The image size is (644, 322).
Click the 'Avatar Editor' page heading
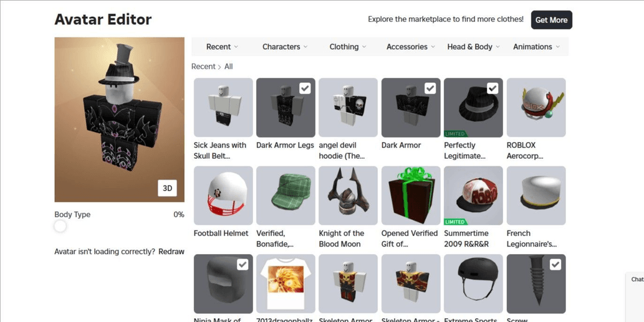click(x=103, y=19)
